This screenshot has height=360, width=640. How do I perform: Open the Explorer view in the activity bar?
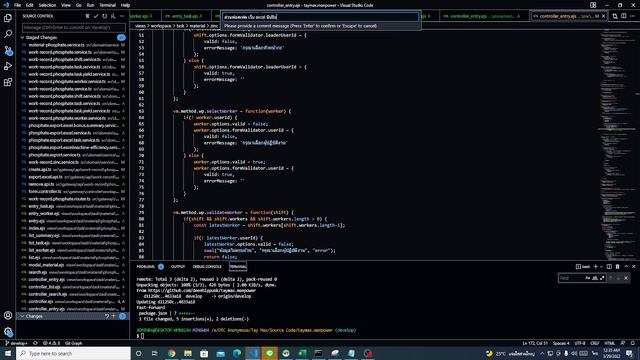point(8,18)
